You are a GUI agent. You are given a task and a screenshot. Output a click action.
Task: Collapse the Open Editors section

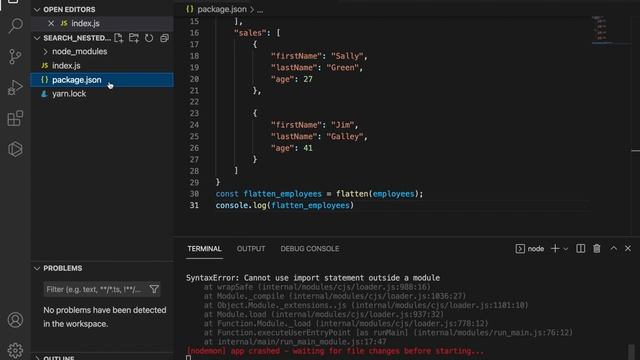coord(37,9)
